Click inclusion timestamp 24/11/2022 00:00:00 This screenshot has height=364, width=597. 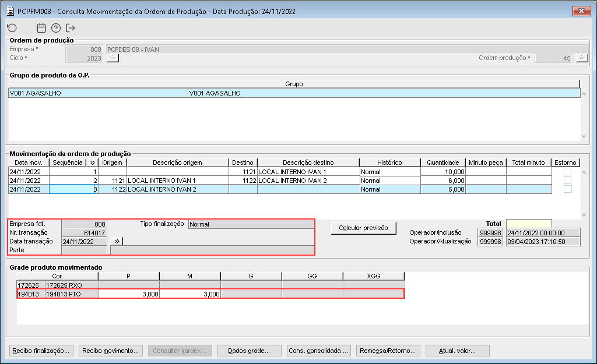543,233
